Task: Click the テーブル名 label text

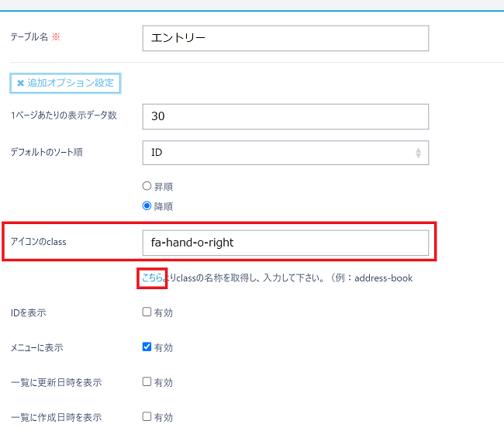Action: point(29,38)
